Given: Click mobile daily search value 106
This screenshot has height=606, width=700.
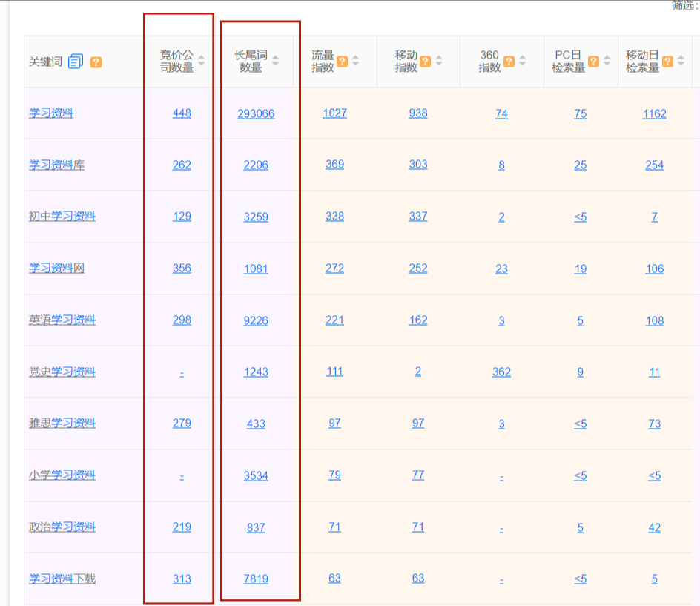Looking at the screenshot, I should 655,269.
